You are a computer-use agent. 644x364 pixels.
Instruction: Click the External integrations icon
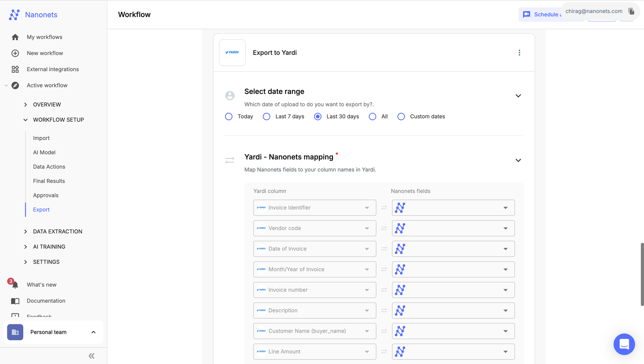[x=15, y=70]
